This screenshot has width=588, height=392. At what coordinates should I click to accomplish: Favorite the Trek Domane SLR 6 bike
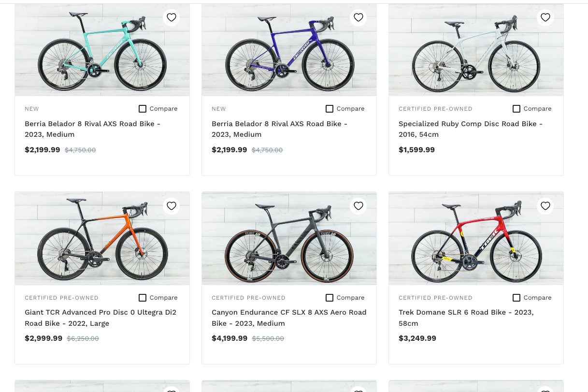click(545, 206)
